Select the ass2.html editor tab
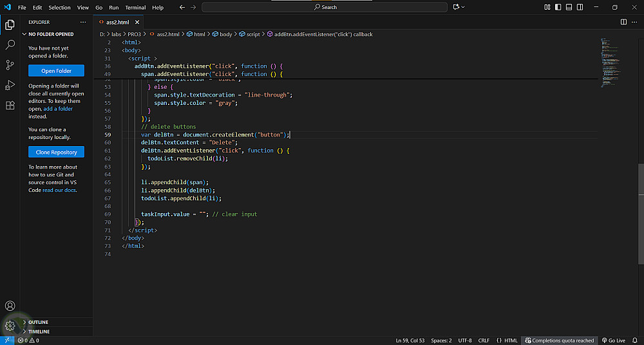The width and height of the screenshot is (644, 345). 117,22
